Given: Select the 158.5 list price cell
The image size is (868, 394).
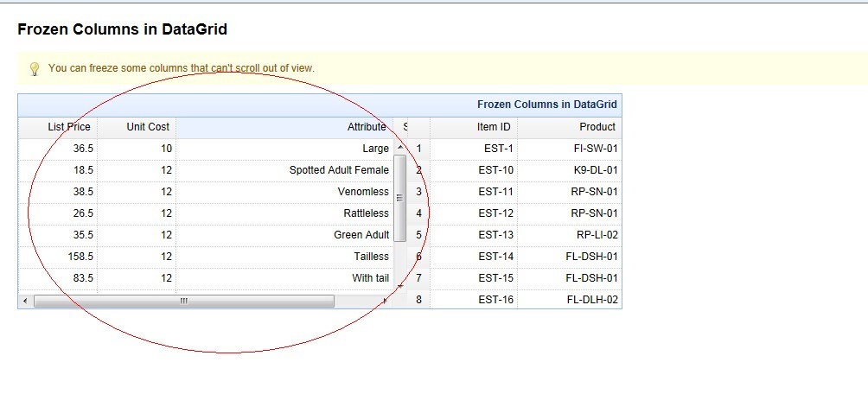Looking at the screenshot, I should 80,257.
